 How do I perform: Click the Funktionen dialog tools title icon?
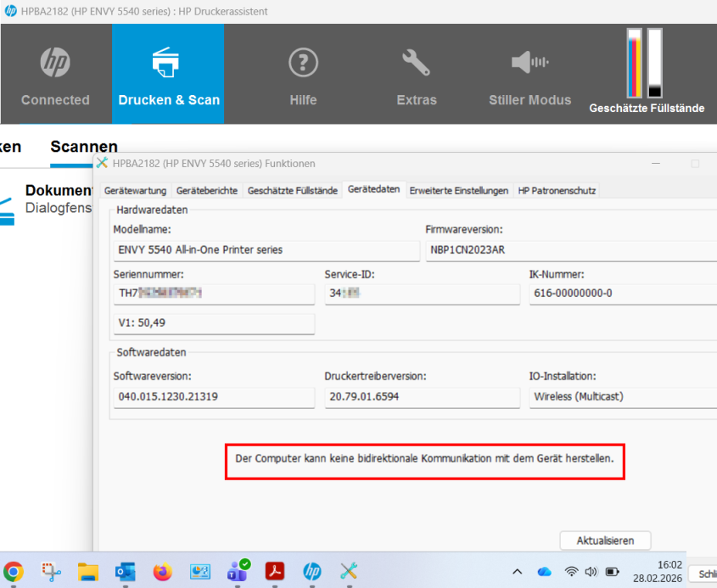(103, 163)
